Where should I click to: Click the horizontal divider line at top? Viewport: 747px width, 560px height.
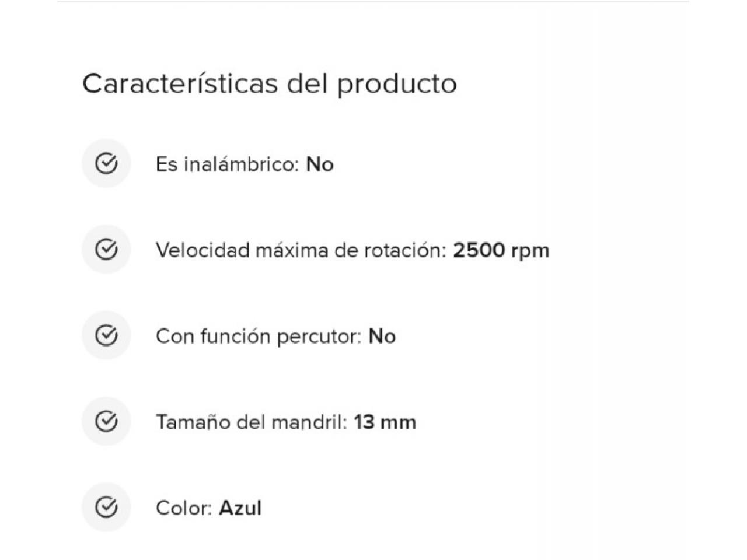[373, 1]
